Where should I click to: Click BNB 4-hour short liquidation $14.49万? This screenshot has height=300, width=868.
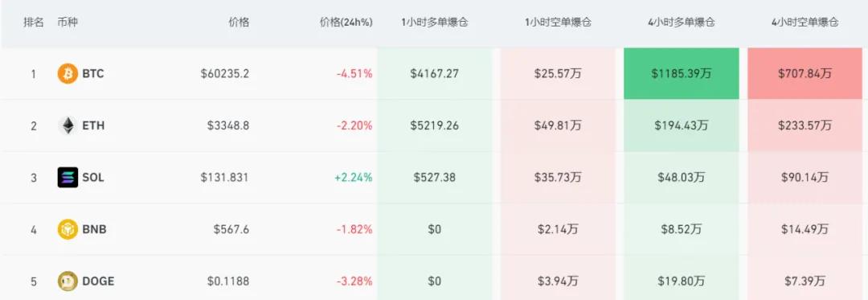(805, 229)
